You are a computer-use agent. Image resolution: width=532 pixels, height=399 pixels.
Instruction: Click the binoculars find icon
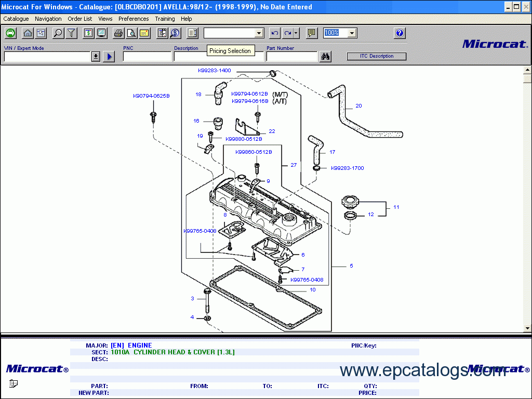pyautogui.click(x=326, y=57)
